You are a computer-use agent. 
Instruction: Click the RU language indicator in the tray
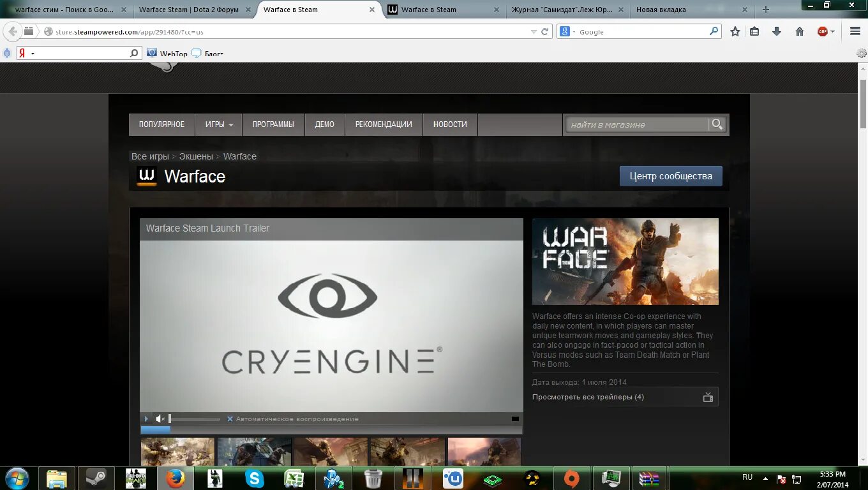pyautogui.click(x=747, y=477)
